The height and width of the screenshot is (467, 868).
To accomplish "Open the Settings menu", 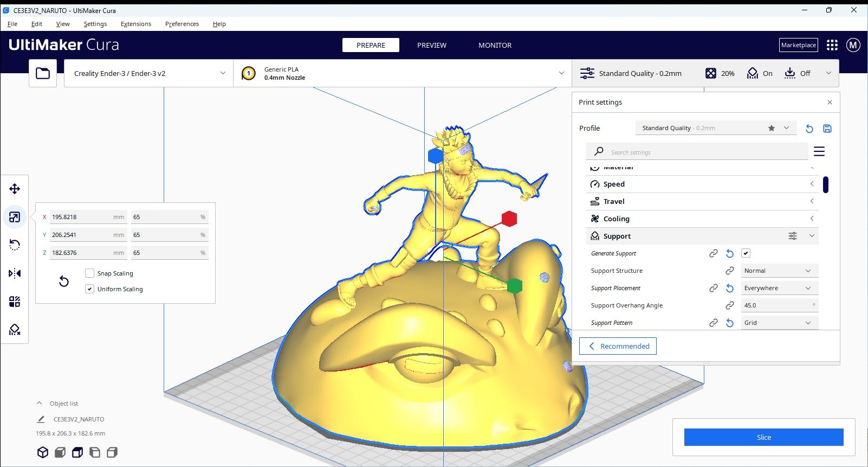I will 95,24.
